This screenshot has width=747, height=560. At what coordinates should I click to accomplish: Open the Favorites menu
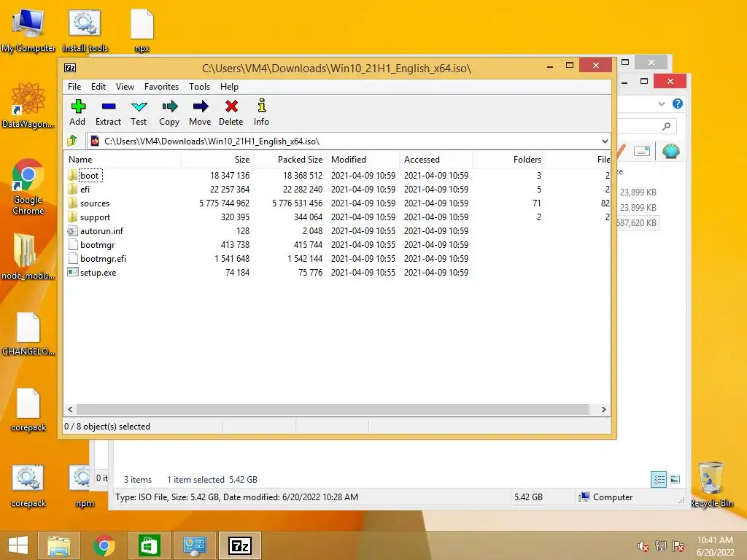pos(161,87)
